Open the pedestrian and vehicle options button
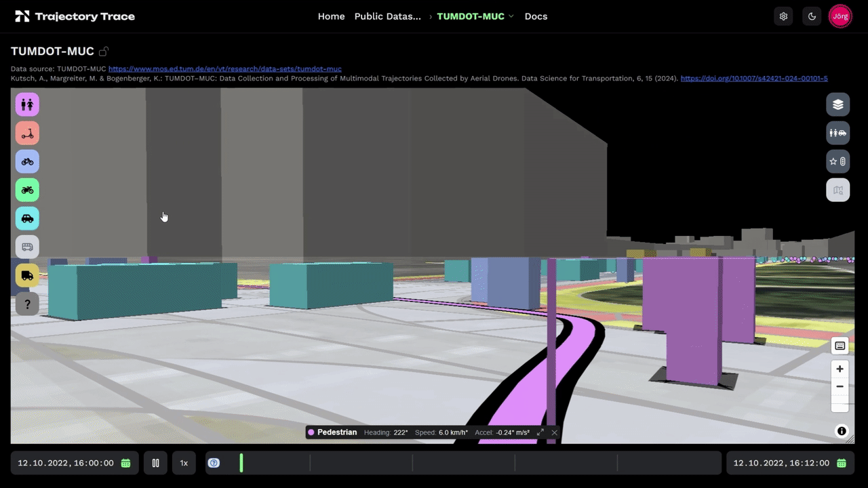 838,133
